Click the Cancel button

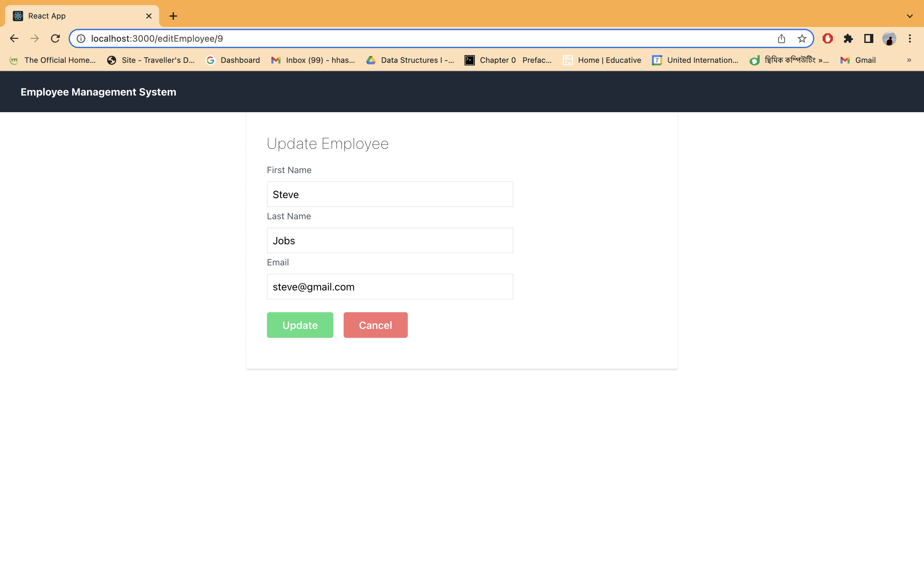(x=375, y=325)
